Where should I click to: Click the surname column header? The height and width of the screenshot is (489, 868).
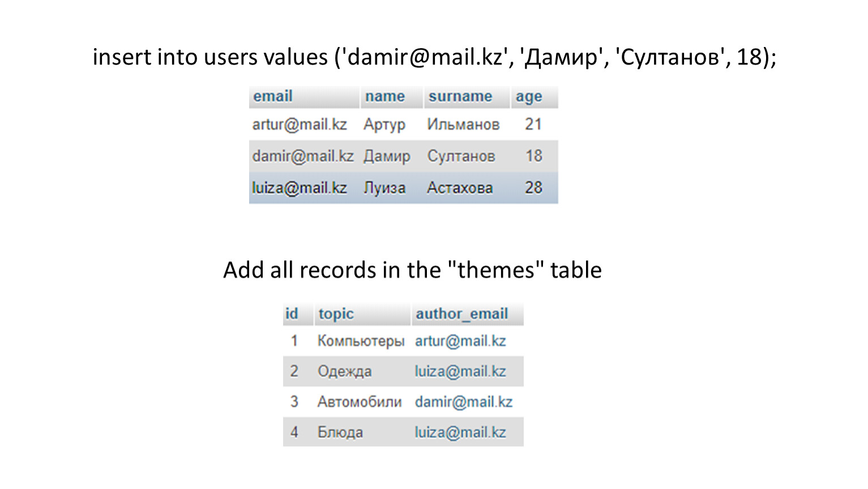point(467,97)
